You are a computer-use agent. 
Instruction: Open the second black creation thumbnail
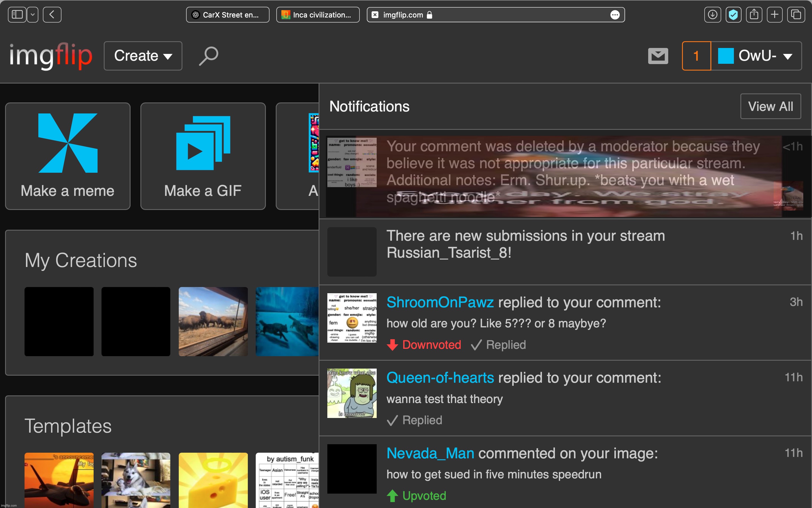click(x=136, y=321)
